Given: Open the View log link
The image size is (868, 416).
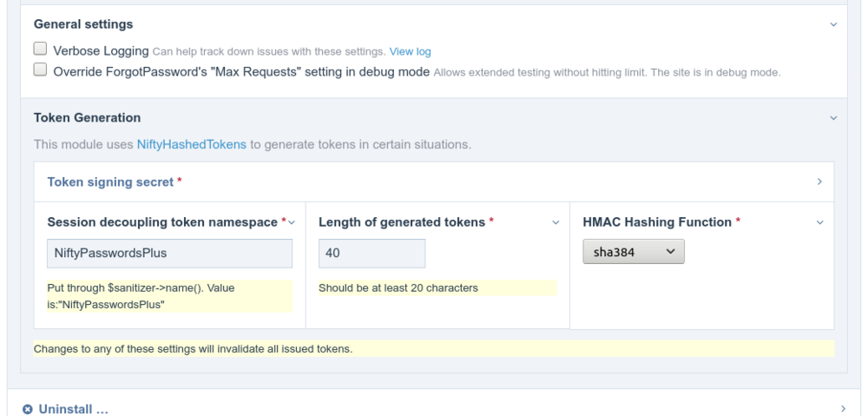Looking at the screenshot, I should click(410, 52).
